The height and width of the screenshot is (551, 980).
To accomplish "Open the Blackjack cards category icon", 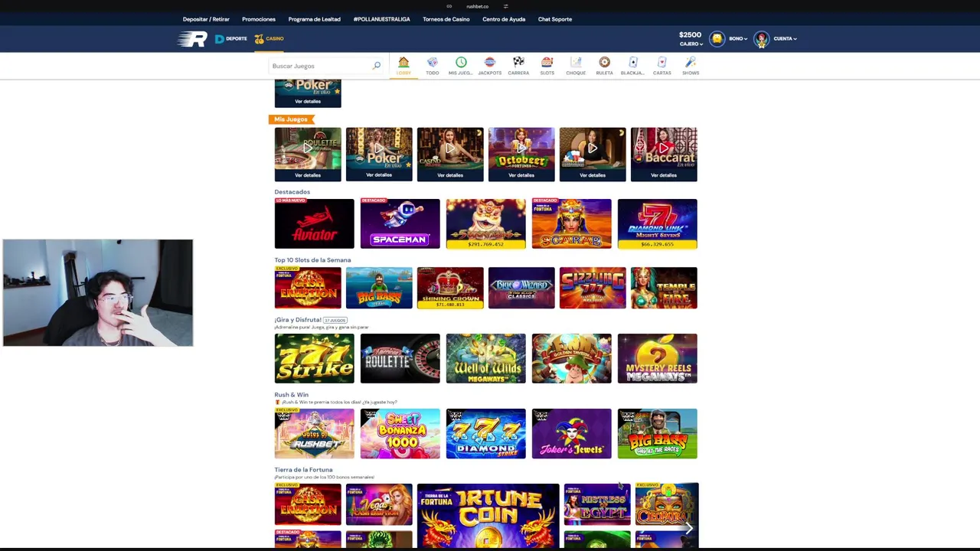I will [633, 62].
